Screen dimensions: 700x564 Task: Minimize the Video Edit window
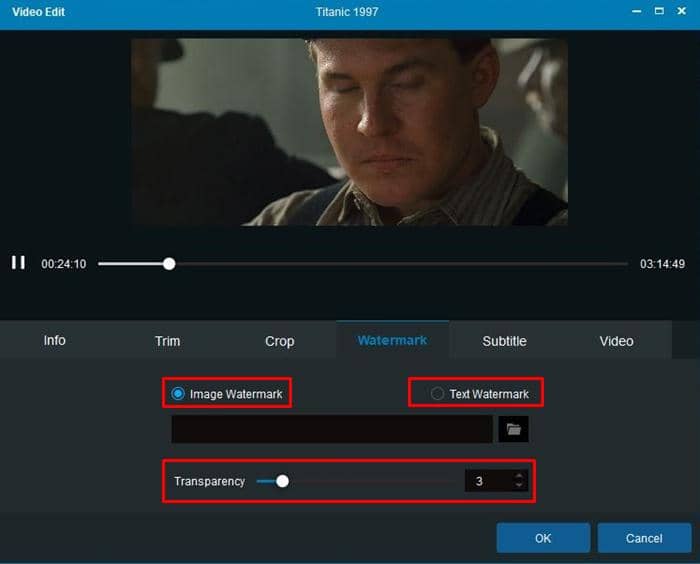[637, 11]
